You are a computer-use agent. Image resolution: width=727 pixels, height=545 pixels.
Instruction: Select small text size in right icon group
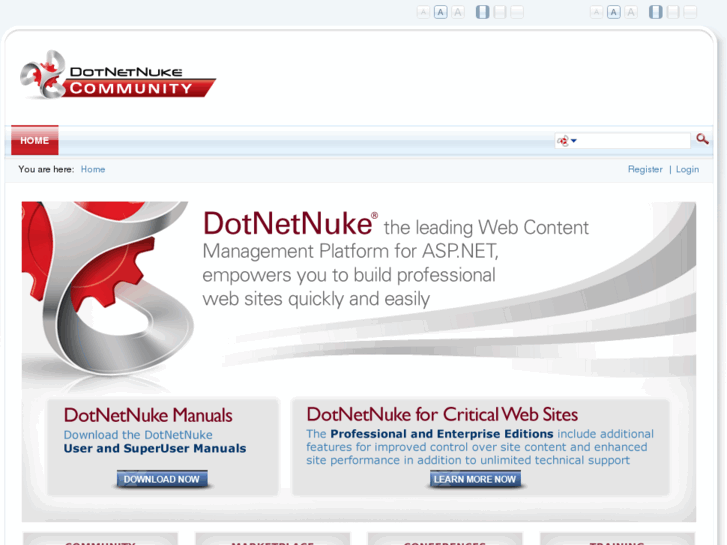pyautogui.click(x=596, y=12)
